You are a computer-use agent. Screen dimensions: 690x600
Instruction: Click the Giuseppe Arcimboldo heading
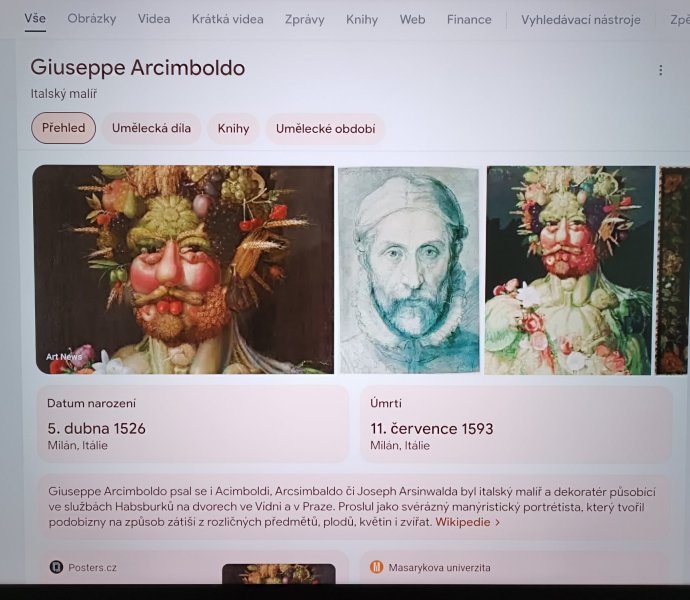(138, 68)
